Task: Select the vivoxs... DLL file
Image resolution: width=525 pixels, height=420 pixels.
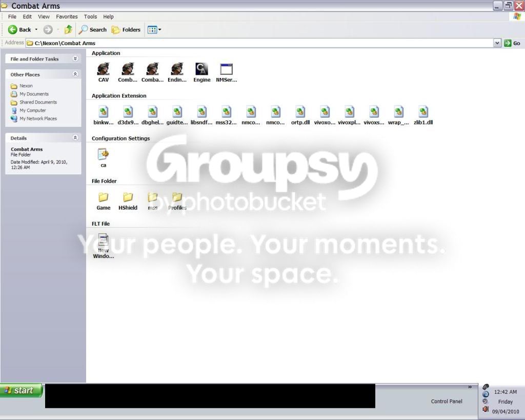Action: click(374, 115)
